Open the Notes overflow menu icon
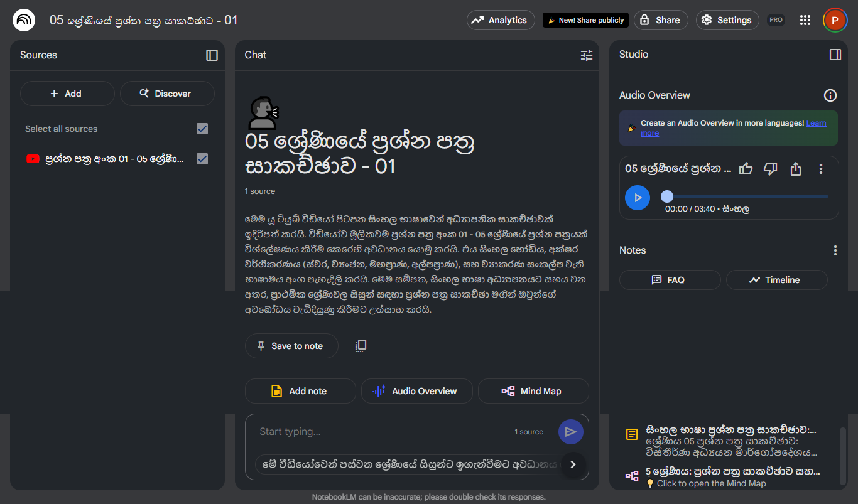This screenshot has height=504, width=858. pos(835,250)
